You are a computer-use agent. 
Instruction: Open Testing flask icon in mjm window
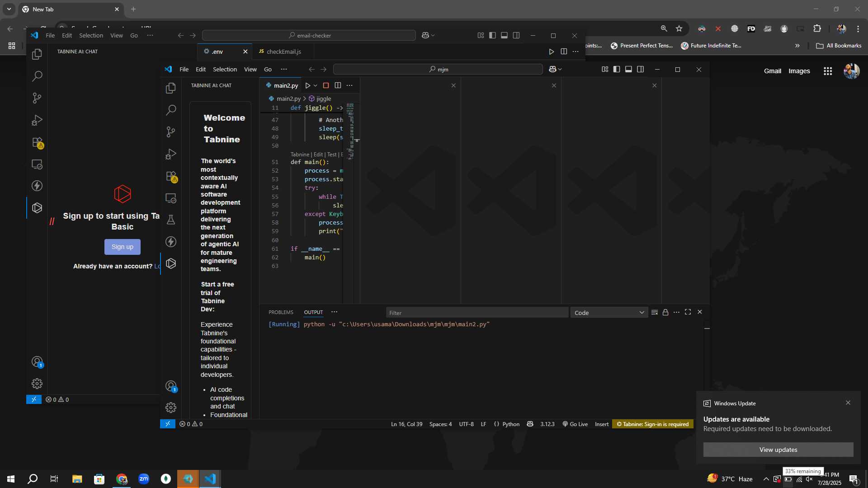point(171,220)
